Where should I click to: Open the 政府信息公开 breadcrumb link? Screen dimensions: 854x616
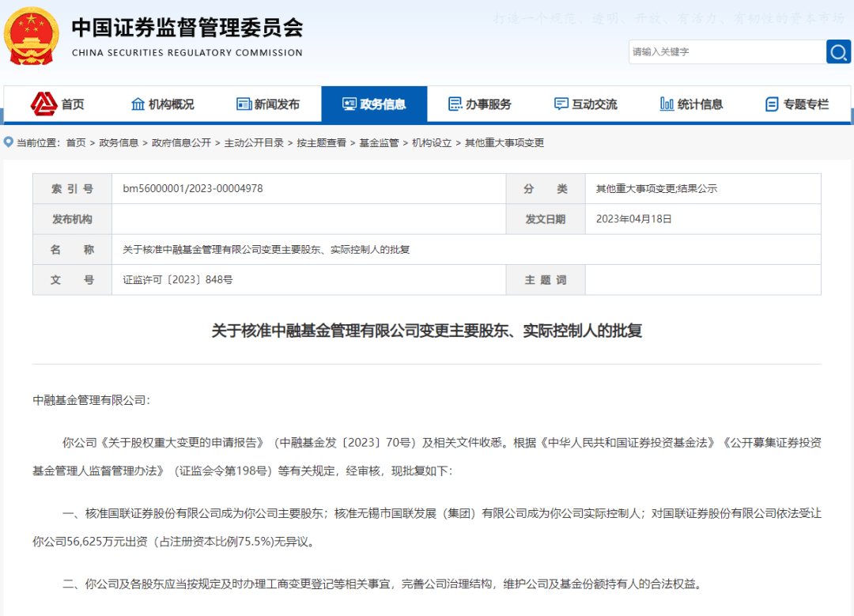point(181,143)
